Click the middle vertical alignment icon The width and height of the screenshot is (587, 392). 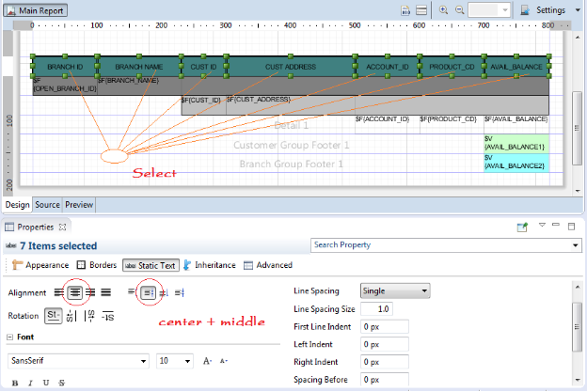[147, 292]
